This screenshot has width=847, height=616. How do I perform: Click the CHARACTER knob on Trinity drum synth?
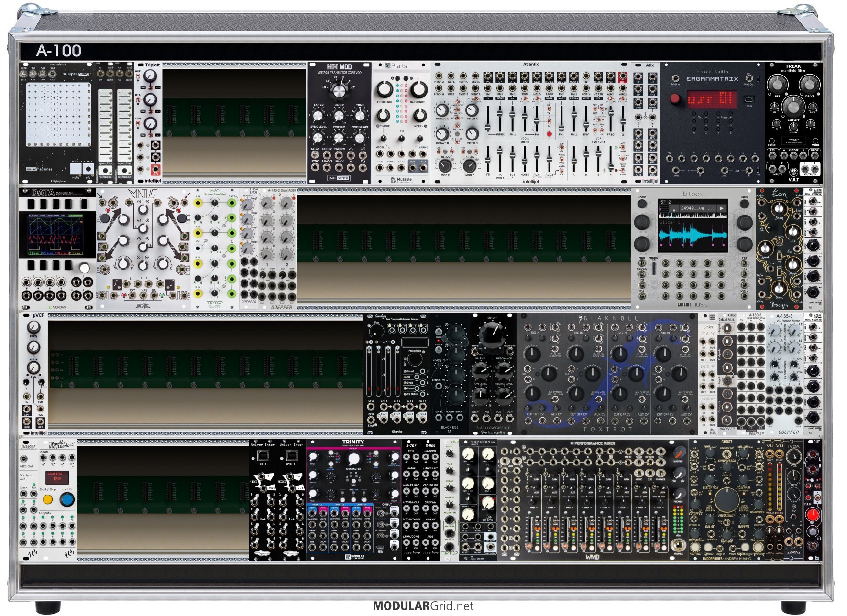coord(353,459)
